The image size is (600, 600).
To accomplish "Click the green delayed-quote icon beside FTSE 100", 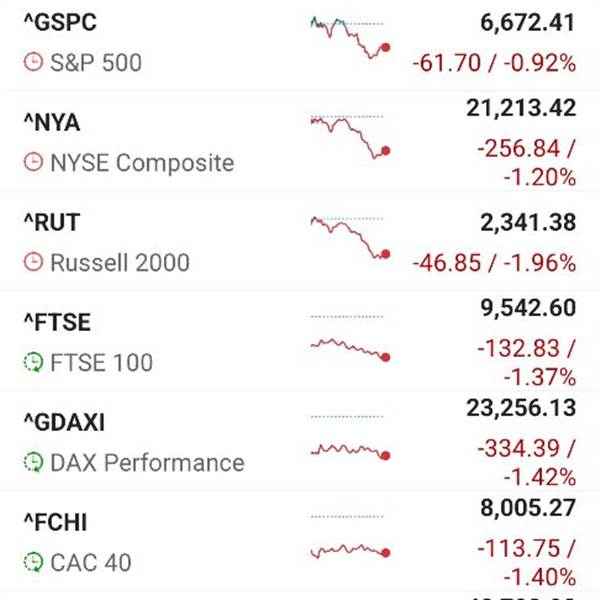I will pyautogui.click(x=33, y=362).
